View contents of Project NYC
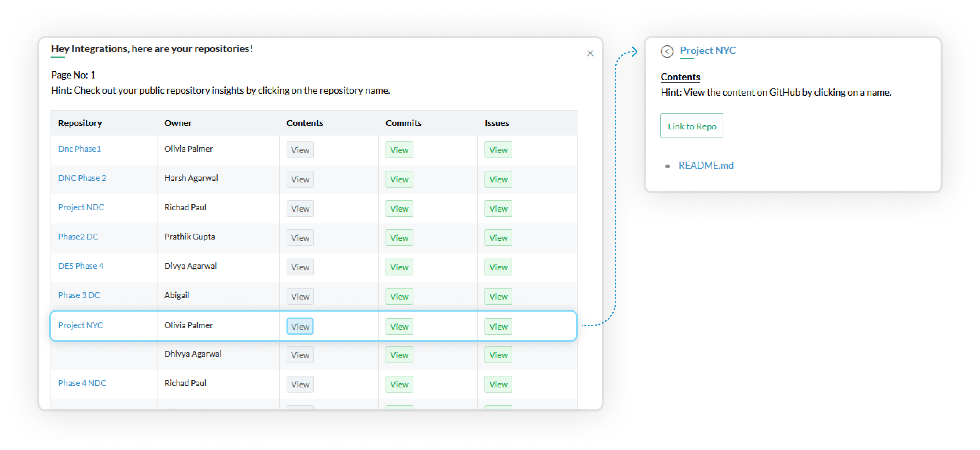The height and width of the screenshot is (450, 980). click(x=300, y=326)
